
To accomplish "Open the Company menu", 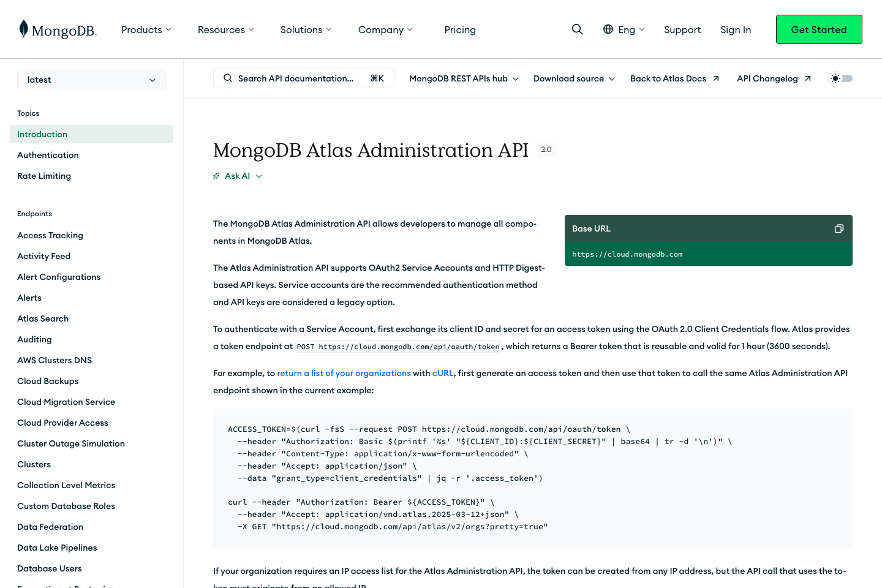I will (x=385, y=29).
